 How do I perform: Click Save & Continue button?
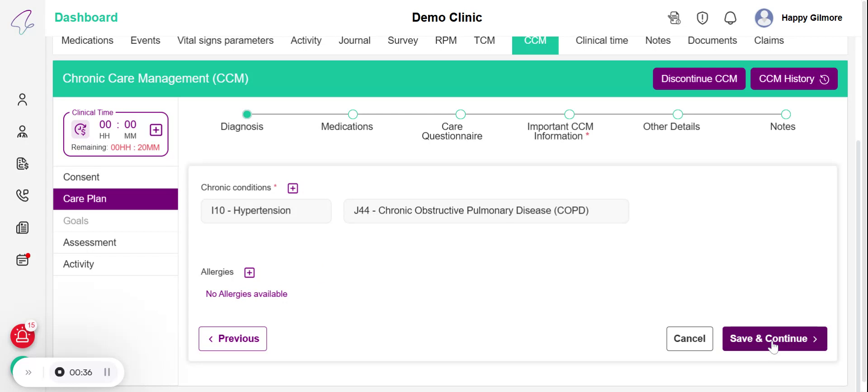(774, 339)
